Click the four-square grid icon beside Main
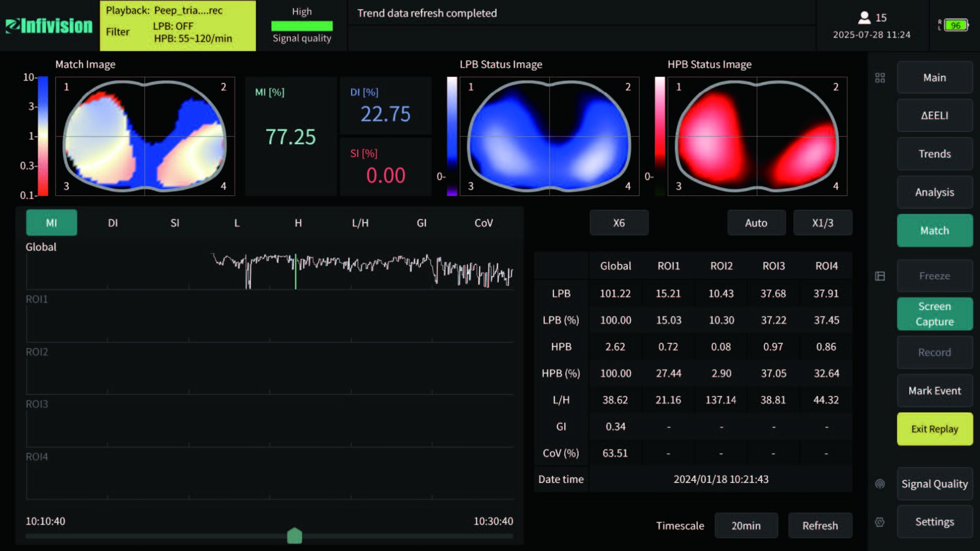The width and height of the screenshot is (980, 551). [880, 78]
